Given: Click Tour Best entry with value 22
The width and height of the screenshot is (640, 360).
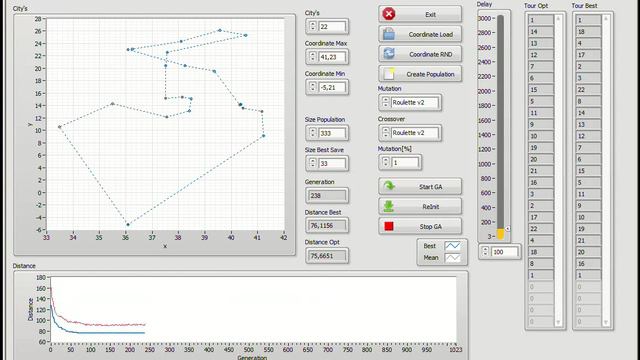Looking at the screenshot, I should (588, 89).
